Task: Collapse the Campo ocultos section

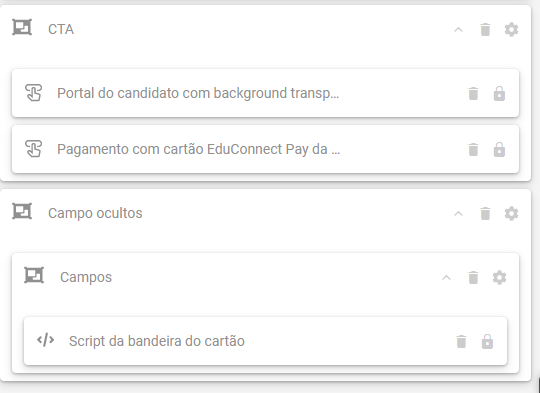Action: (458, 214)
